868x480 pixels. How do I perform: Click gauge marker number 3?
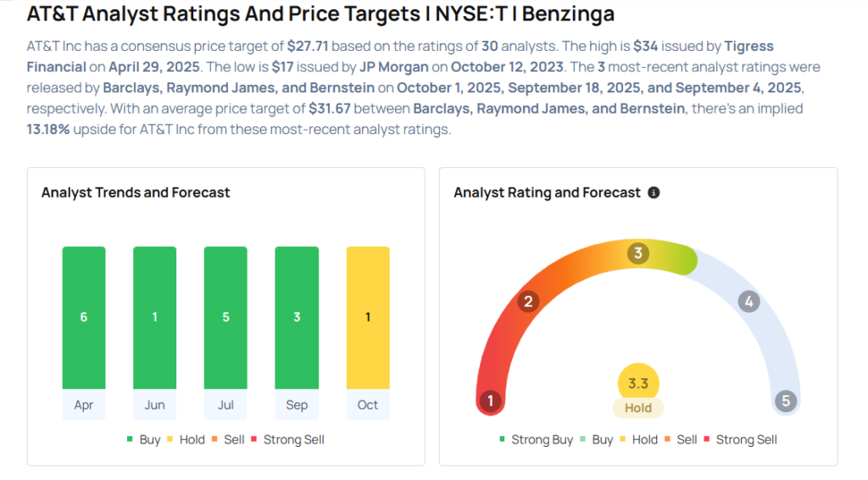tap(638, 253)
